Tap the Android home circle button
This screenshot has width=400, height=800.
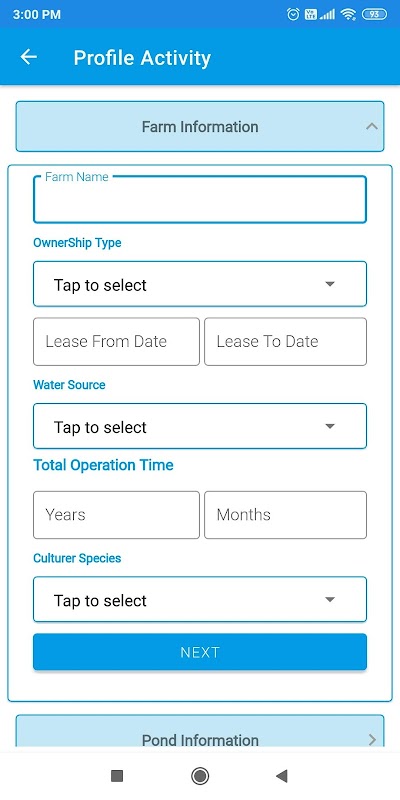coord(199,776)
